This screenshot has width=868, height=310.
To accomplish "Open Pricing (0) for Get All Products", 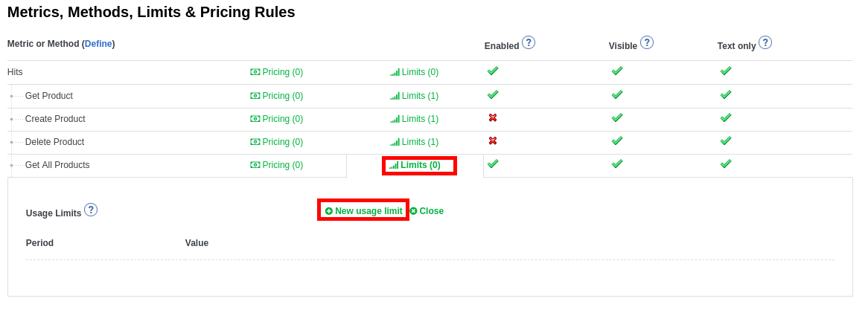I will click(282, 165).
